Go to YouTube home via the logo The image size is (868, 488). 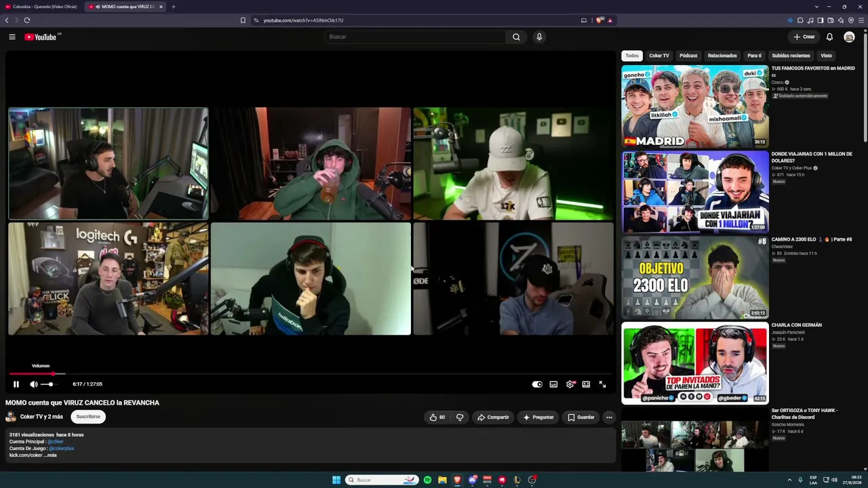(x=41, y=37)
